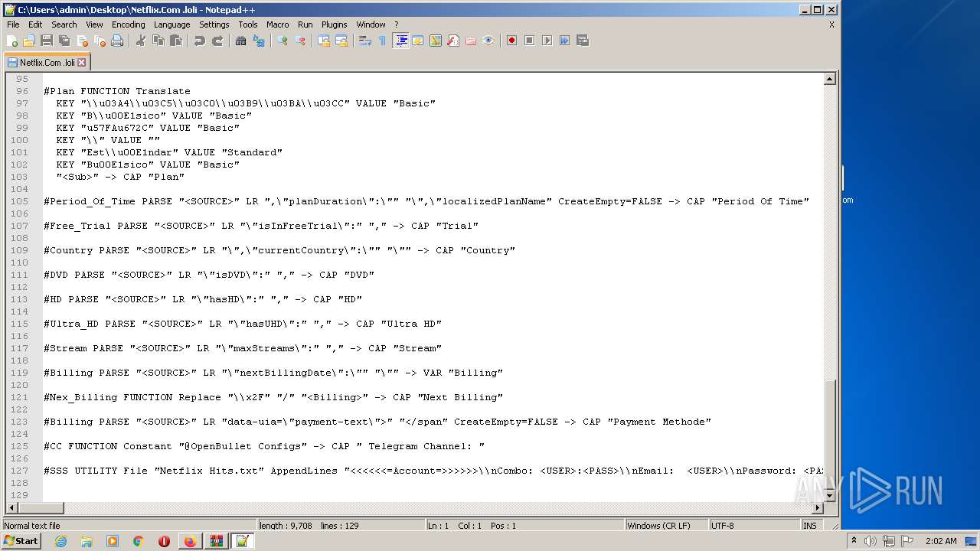Click the taskbar volume speaker icon
Image resolution: width=980 pixels, height=551 pixels.
tap(871, 541)
